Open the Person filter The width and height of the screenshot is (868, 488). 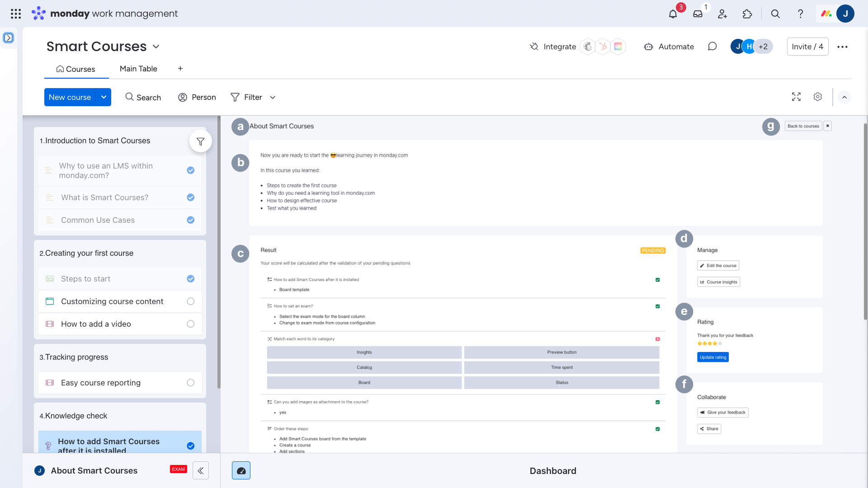tap(197, 97)
